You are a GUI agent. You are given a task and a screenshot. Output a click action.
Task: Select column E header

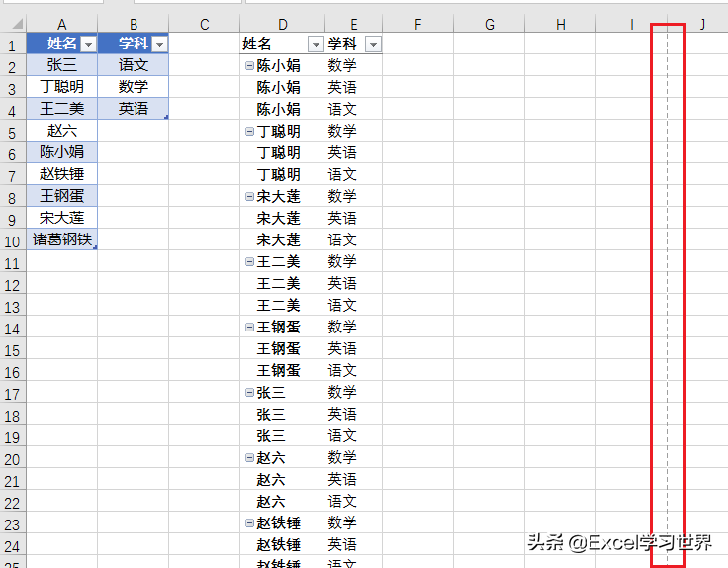point(354,24)
